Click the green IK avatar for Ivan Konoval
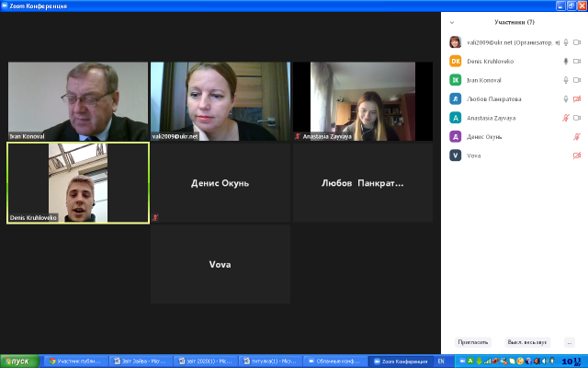The width and height of the screenshot is (588, 368). click(456, 80)
